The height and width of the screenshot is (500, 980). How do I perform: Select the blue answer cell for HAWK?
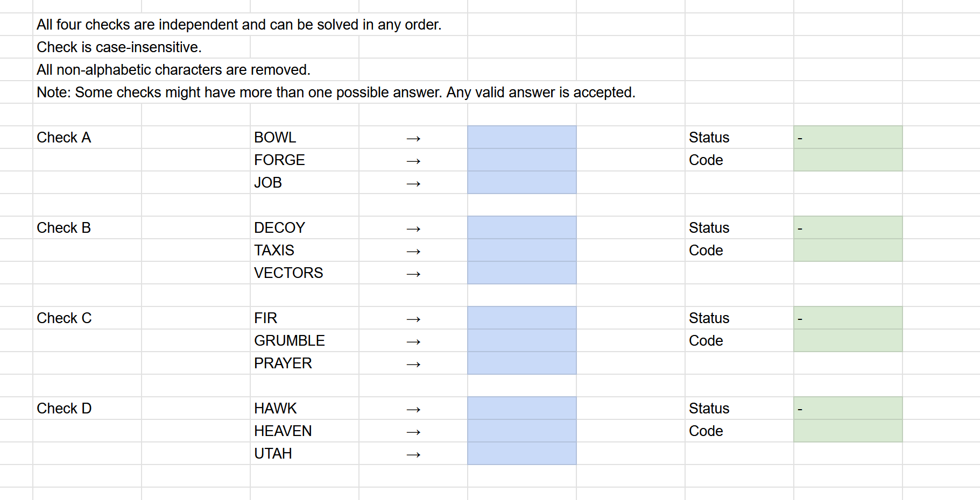pos(521,409)
